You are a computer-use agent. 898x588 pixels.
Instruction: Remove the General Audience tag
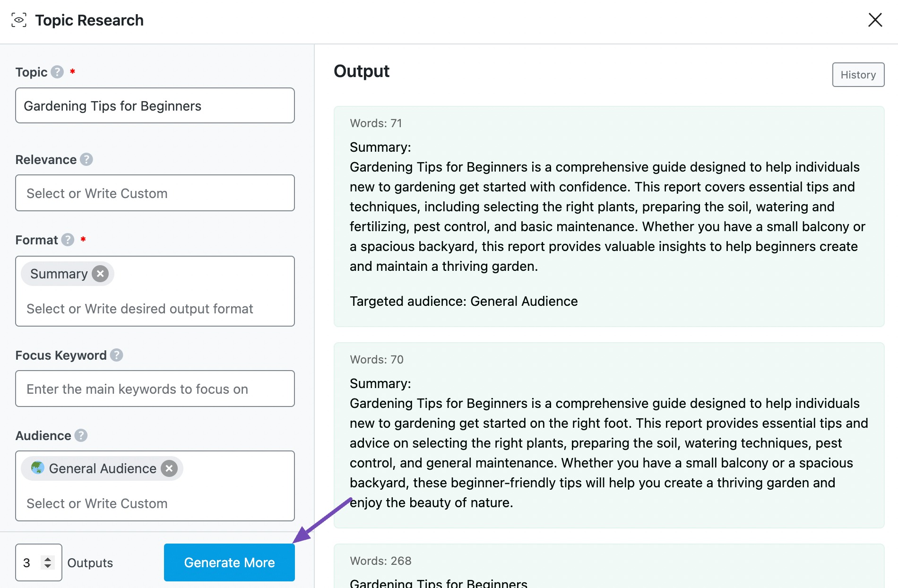169,468
